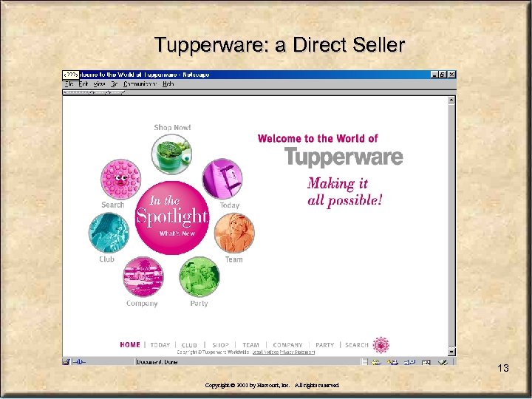Minimize the Netscape window
Viewport: 532px width, 399px height.
click(435, 75)
